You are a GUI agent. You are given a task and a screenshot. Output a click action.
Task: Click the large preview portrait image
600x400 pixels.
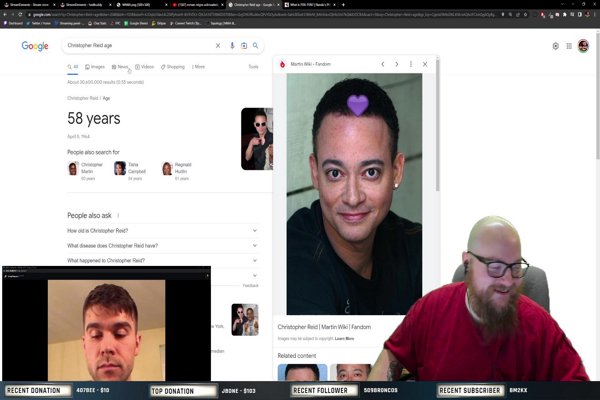click(x=354, y=194)
